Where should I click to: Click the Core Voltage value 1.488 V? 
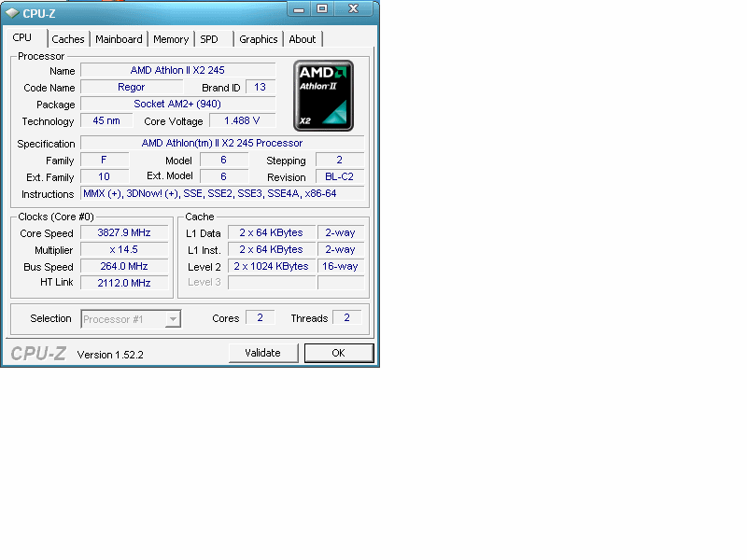tap(242, 120)
